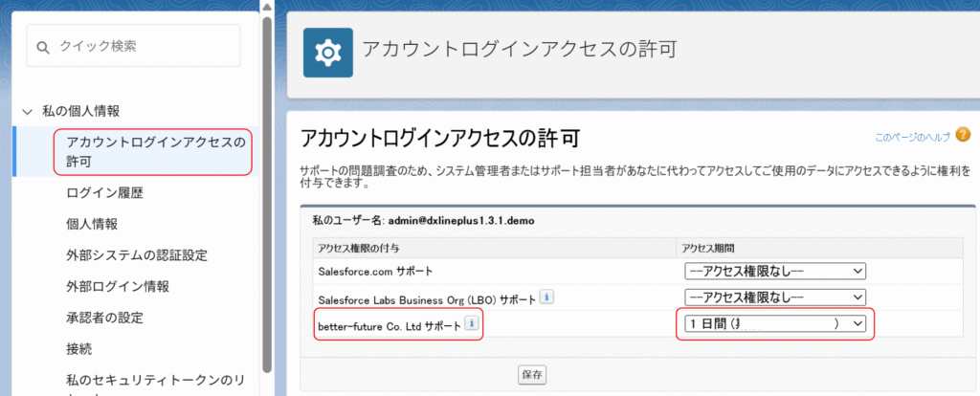Open 外部システムの認証設定 sidebar item
Screen dimensions: 980x396
(x=137, y=255)
